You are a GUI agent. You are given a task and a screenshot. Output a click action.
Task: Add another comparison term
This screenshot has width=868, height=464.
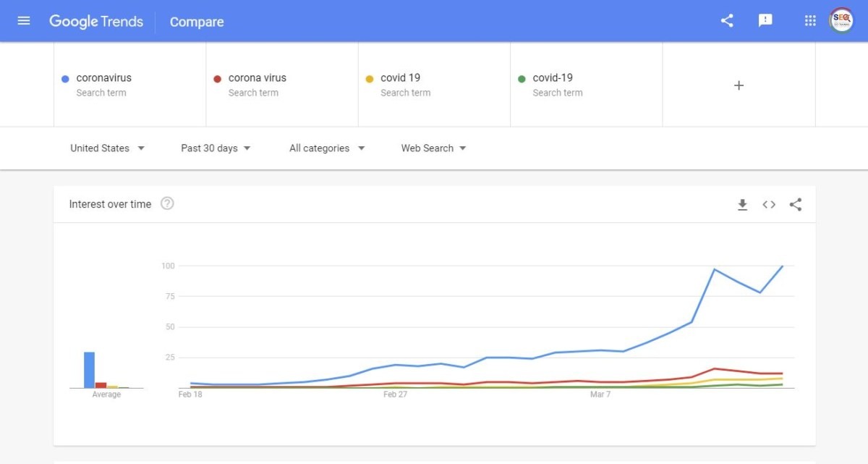point(739,85)
